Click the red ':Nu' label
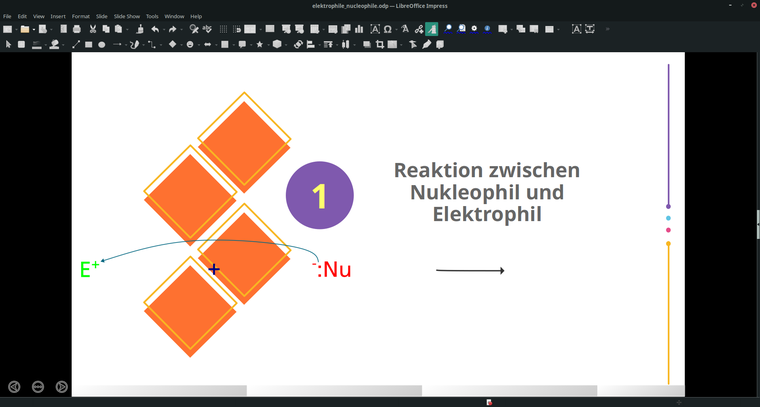The image size is (760, 407). coord(332,269)
